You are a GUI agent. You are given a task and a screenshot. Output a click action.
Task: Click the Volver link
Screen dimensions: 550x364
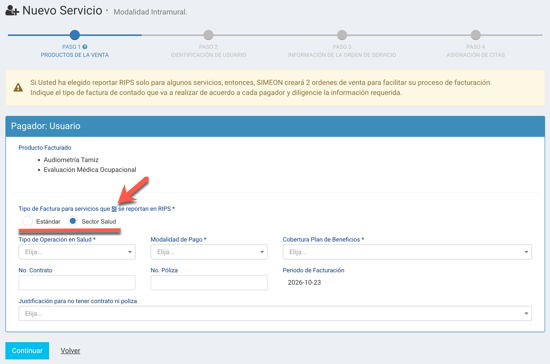[71, 351]
